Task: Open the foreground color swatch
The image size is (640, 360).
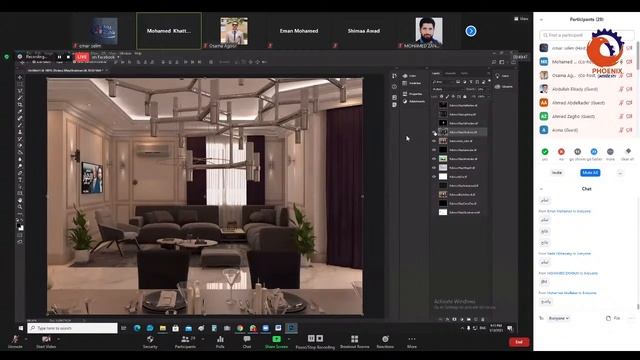Action: click(19, 226)
